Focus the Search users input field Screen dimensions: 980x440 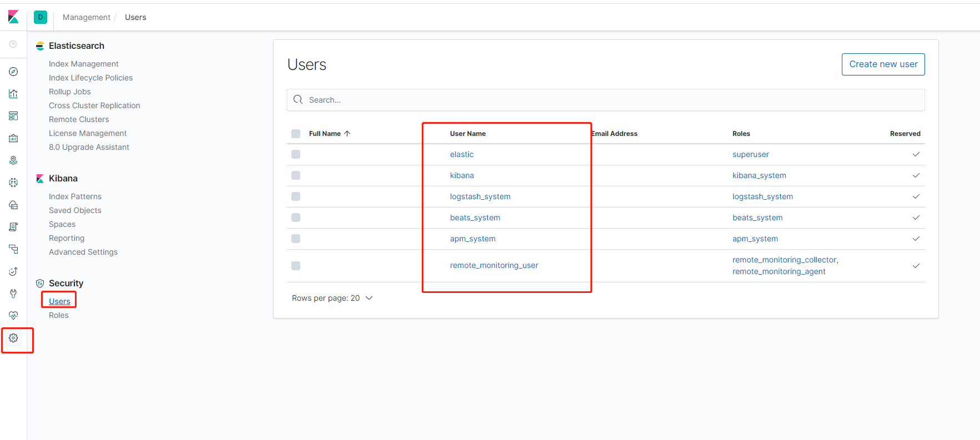pyautogui.click(x=606, y=100)
